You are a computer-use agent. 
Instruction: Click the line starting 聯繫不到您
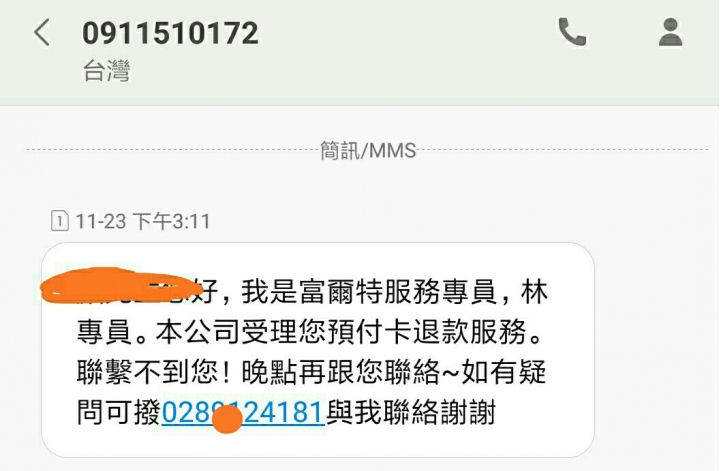[x=311, y=372]
